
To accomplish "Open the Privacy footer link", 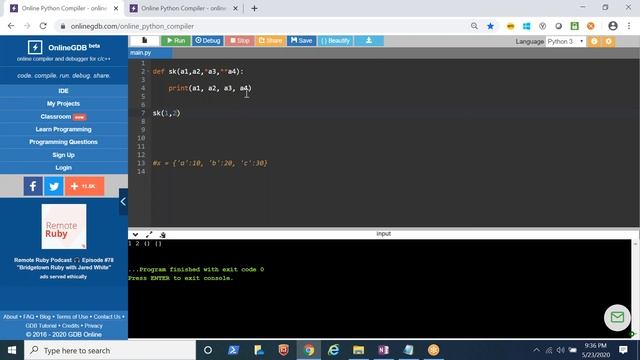I will 93,326.
